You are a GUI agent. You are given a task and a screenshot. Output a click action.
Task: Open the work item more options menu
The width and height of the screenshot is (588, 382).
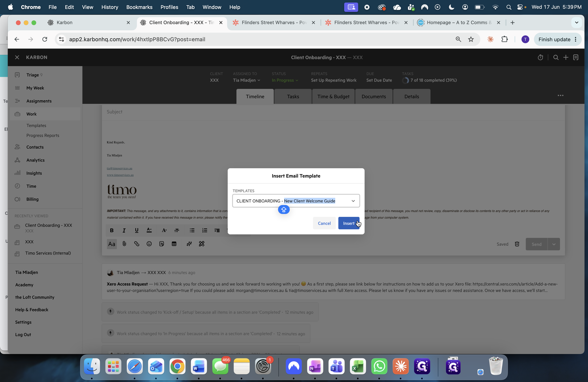point(561,95)
